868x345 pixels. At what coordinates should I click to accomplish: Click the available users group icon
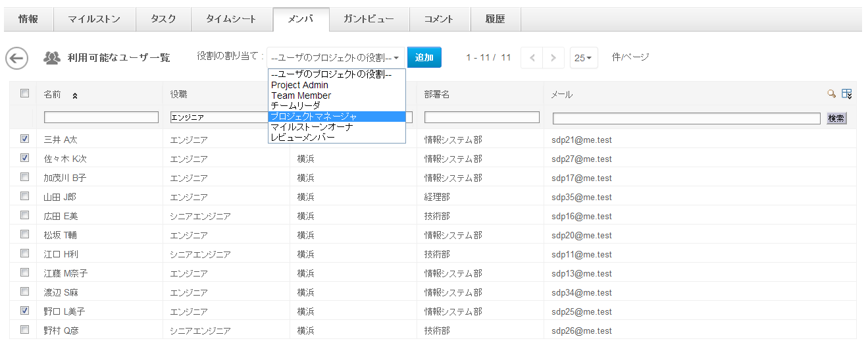52,58
